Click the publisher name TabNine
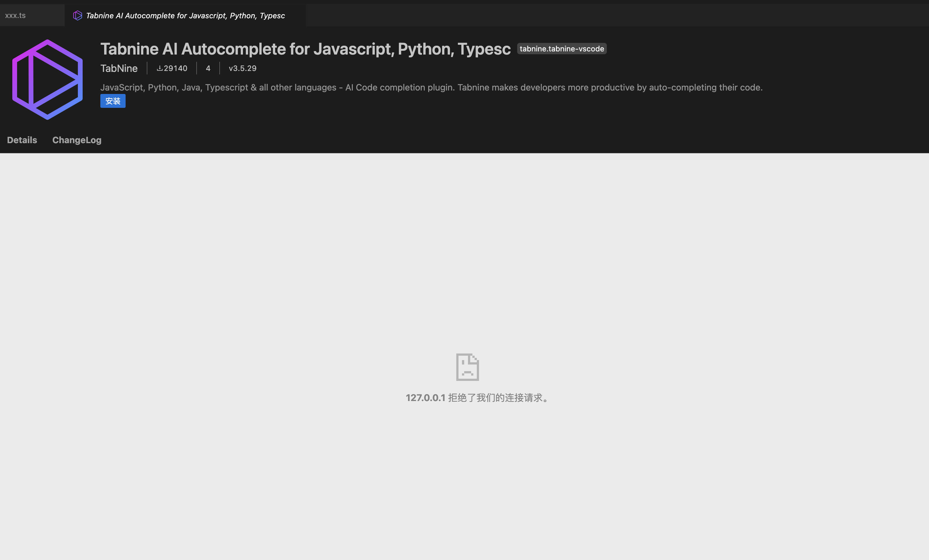This screenshot has width=929, height=560. click(119, 68)
